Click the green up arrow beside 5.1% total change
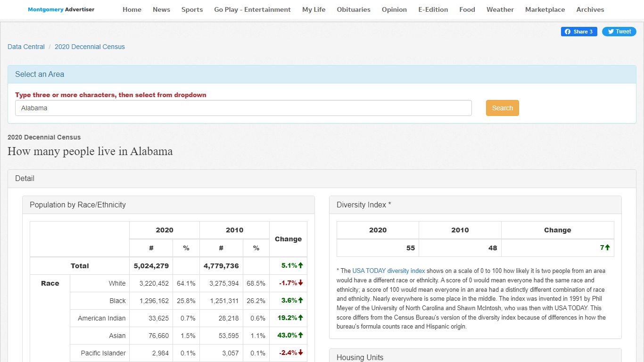Image resolution: width=644 pixels, height=362 pixels. 301,265
